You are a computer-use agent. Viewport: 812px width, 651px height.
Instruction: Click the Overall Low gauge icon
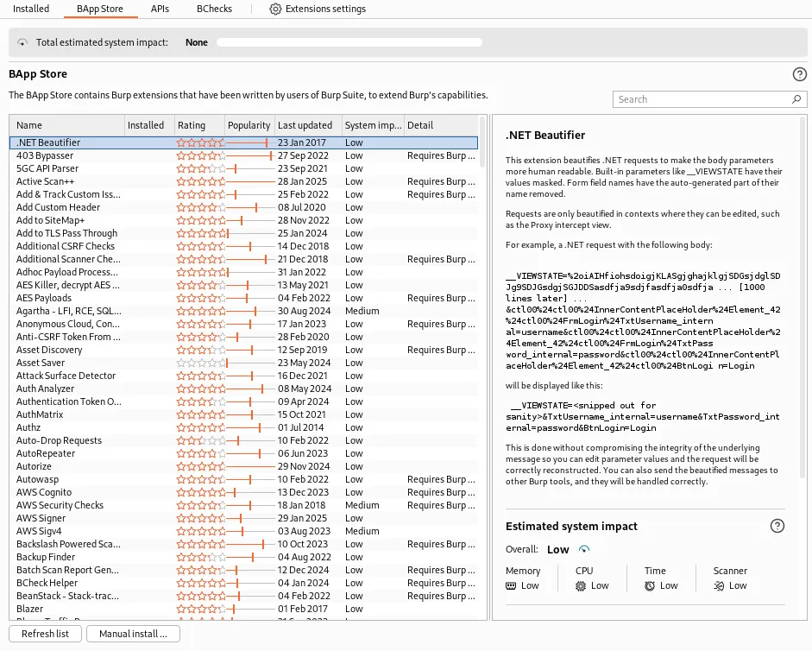click(584, 549)
